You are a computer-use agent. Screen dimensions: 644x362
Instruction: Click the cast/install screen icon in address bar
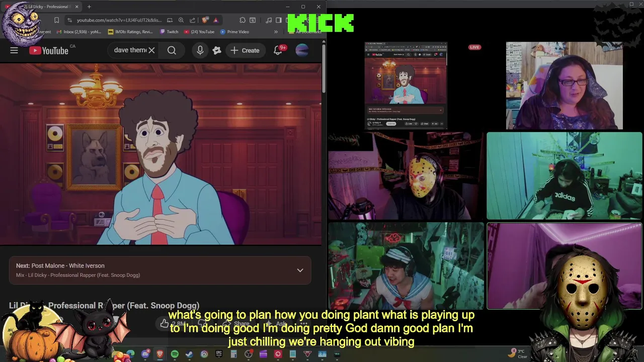170,20
